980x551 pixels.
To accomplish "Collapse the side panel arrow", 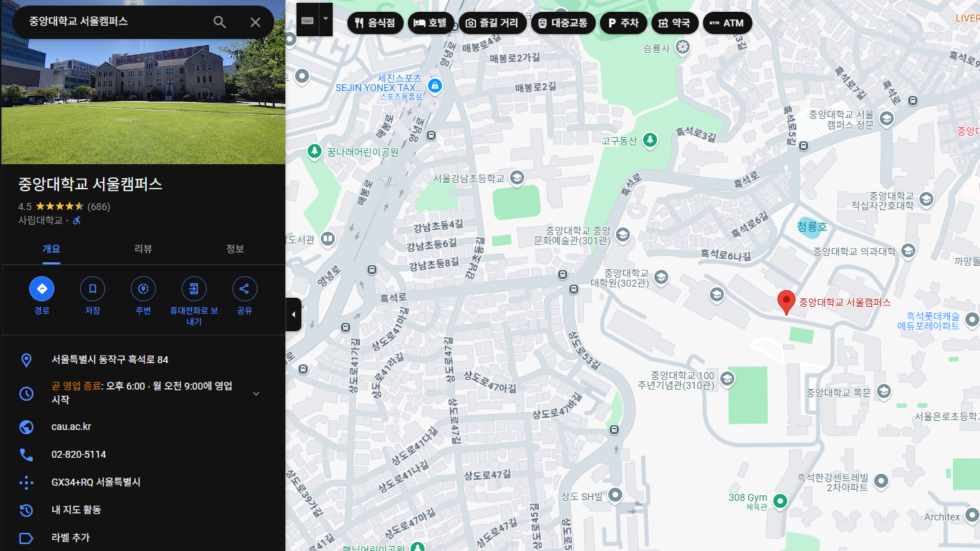I will [293, 314].
